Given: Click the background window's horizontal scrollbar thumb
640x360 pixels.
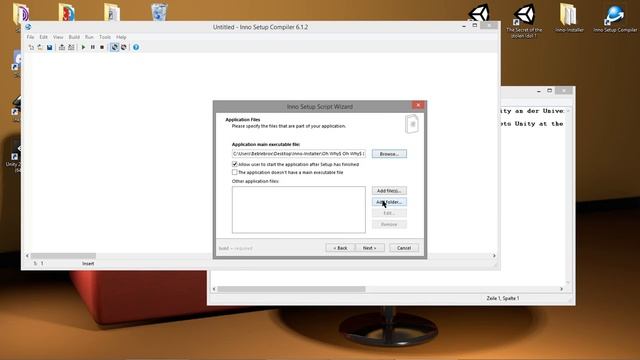Looking at the screenshot, I should tap(291, 289).
